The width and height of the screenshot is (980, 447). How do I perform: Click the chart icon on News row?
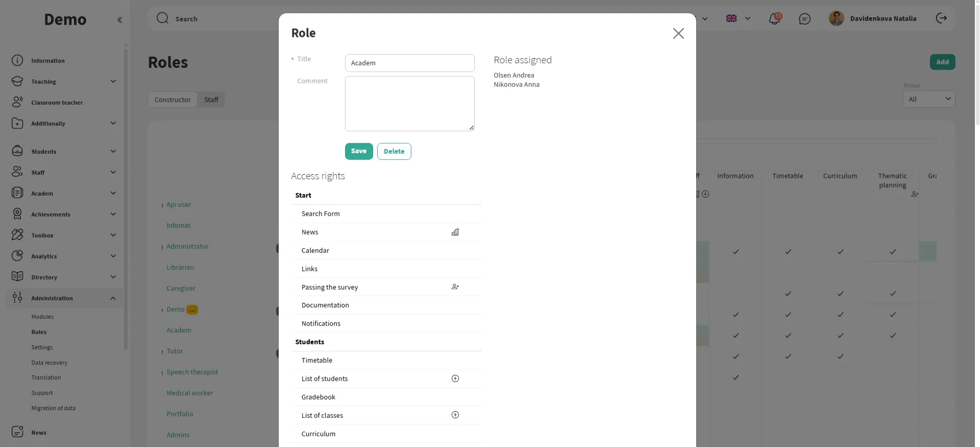(455, 232)
